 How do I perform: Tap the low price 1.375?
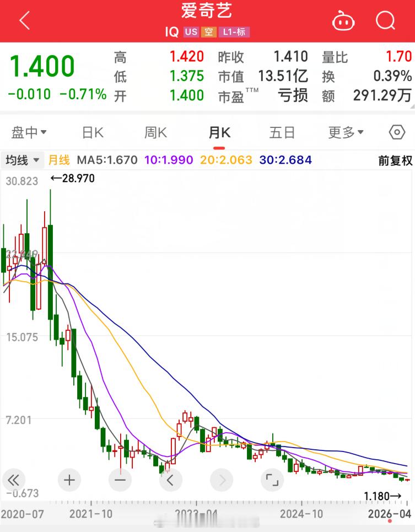pos(187,76)
